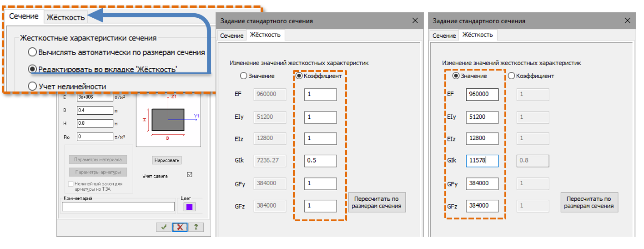Viewport: 644px width, 249px height.
Task: Select 'Учет нелинейности' radio button
Action: click(32, 86)
